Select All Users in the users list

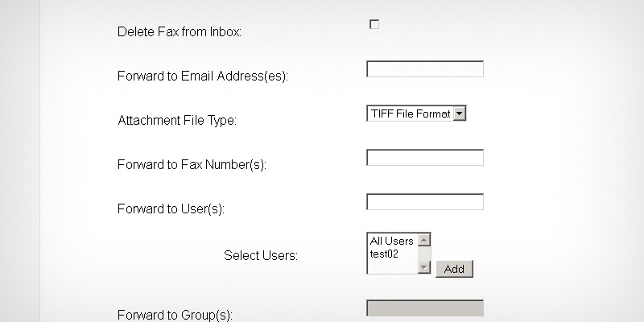coord(391,241)
